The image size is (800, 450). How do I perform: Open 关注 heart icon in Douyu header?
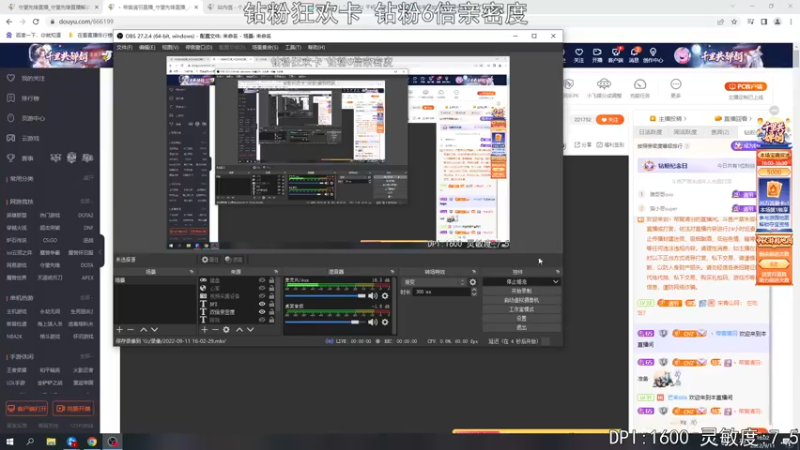point(579,55)
